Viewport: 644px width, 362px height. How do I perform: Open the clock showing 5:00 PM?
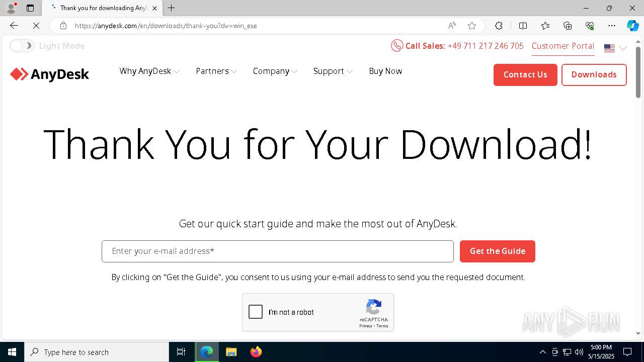tap(601, 352)
